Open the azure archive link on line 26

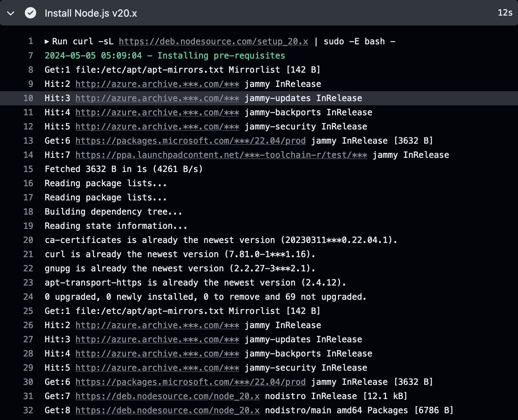click(x=157, y=325)
